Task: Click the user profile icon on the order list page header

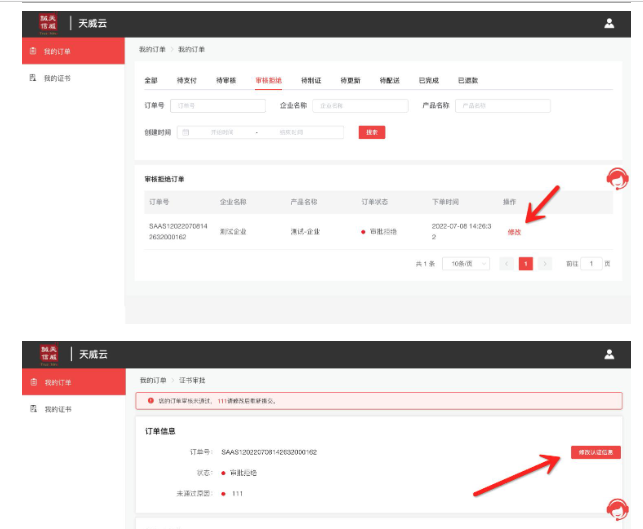Action: point(609,23)
